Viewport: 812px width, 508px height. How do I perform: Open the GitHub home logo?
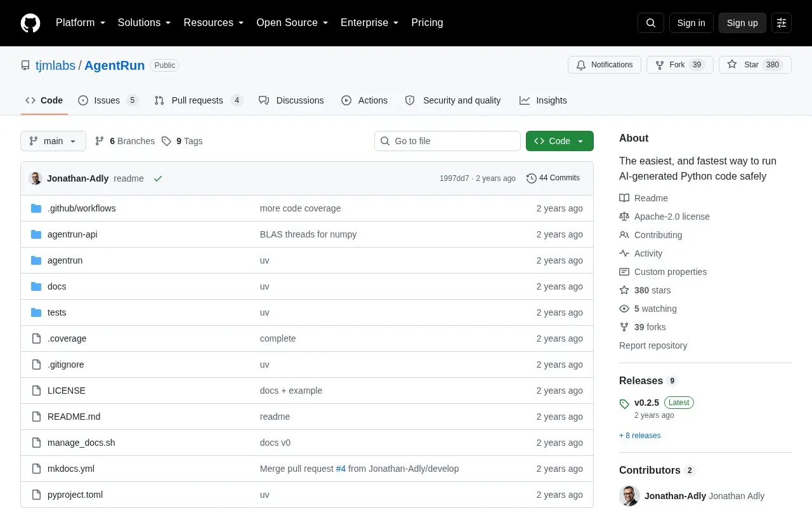(x=30, y=23)
